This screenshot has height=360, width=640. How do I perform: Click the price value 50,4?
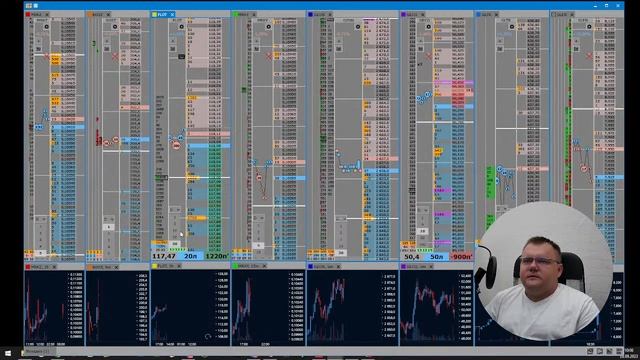click(411, 257)
